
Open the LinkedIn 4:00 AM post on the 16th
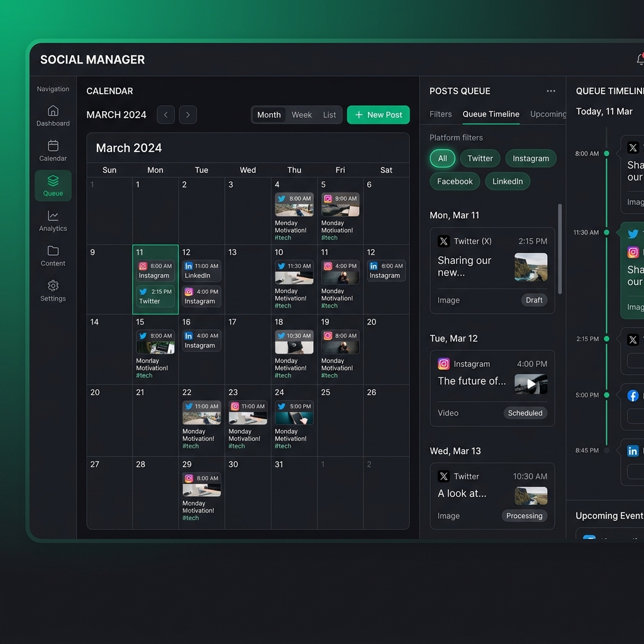click(202, 340)
